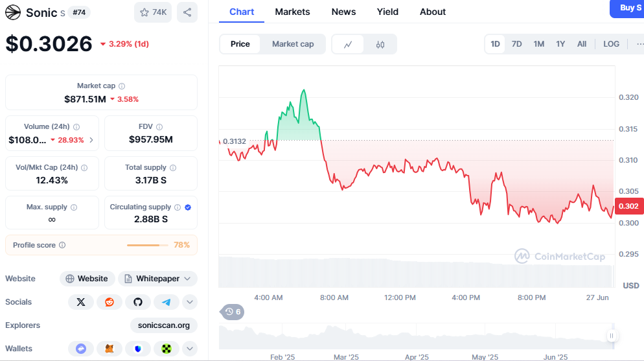Select 1Y time range
The height and width of the screenshot is (361, 644).
point(560,44)
